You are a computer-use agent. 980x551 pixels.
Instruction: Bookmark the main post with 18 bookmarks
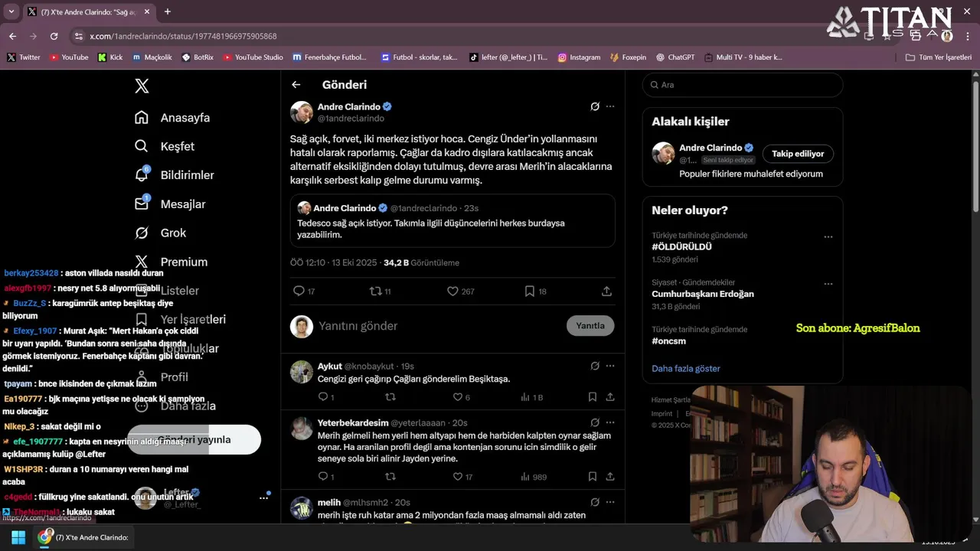tap(536, 292)
